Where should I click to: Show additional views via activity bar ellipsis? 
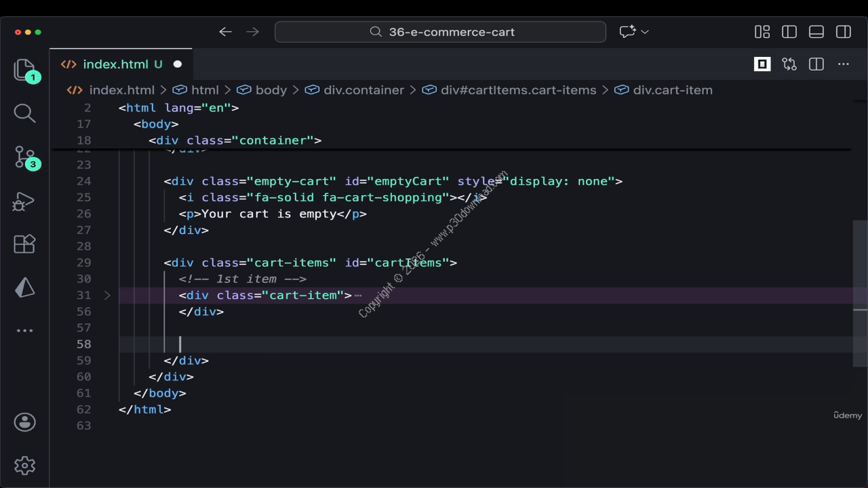[x=24, y=331]
